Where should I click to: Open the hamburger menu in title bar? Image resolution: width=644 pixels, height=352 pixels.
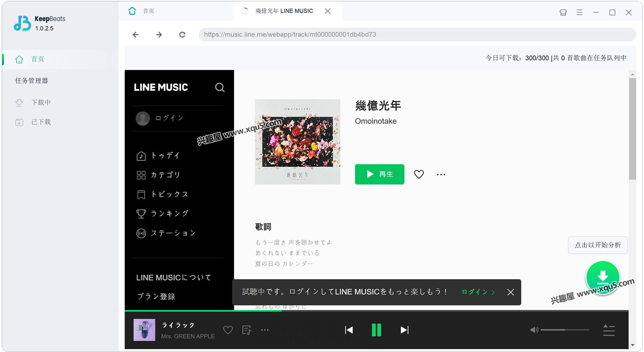[580, 12]
